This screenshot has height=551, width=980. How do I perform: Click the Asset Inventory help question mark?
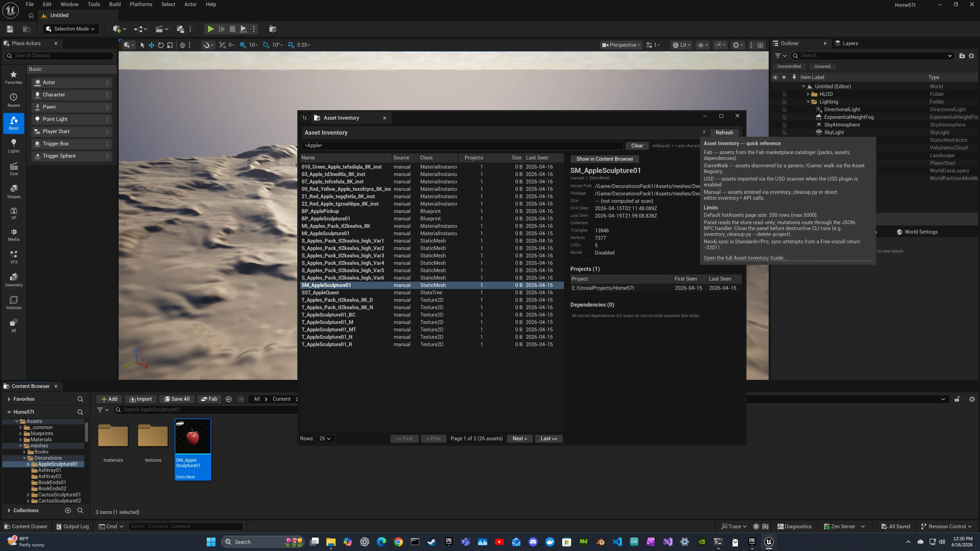[704, 133]
